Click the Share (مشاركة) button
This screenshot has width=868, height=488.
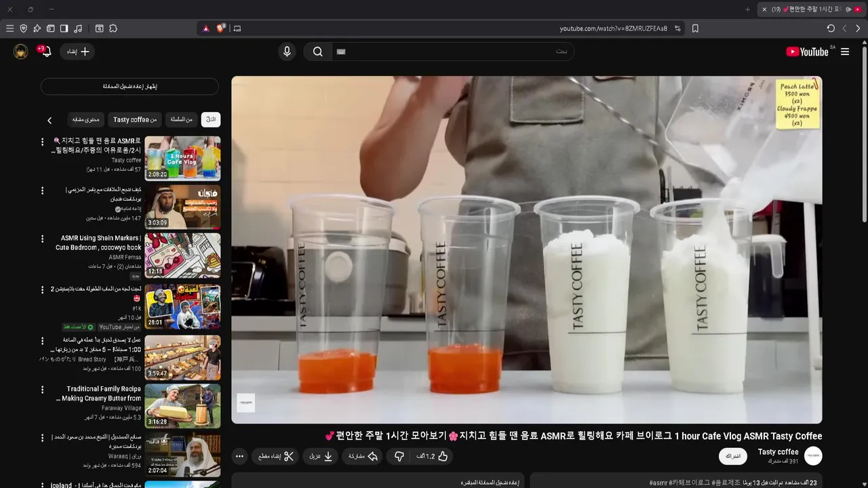(363, 456)
